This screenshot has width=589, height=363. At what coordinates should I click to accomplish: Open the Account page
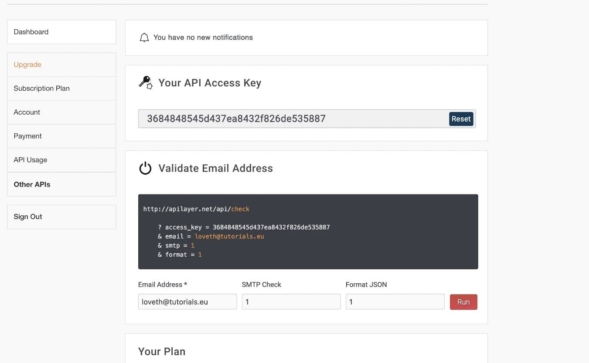click(62, 112)
